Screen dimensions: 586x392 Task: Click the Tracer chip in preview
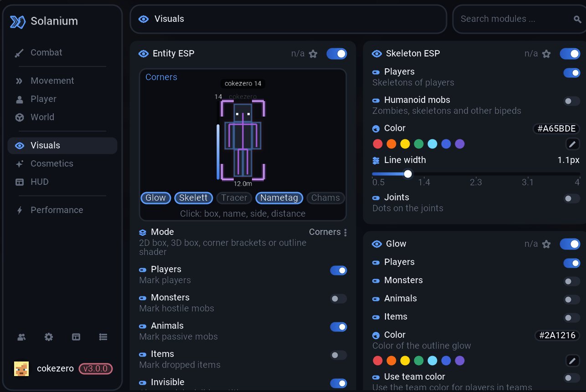[x=234, y=198]
